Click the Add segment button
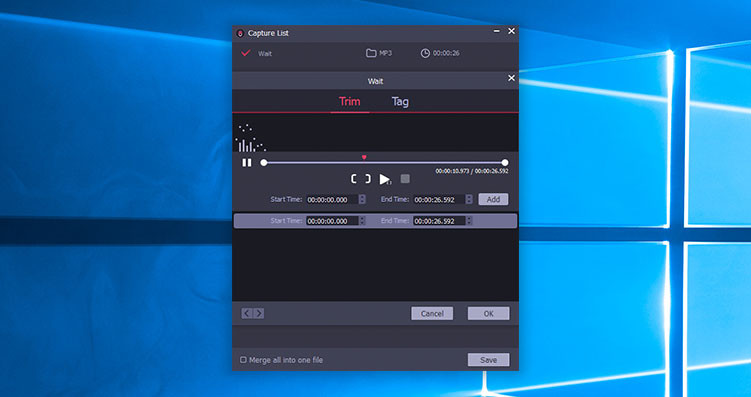The width and height of the screenshot is (751, 397). (493, 200)
